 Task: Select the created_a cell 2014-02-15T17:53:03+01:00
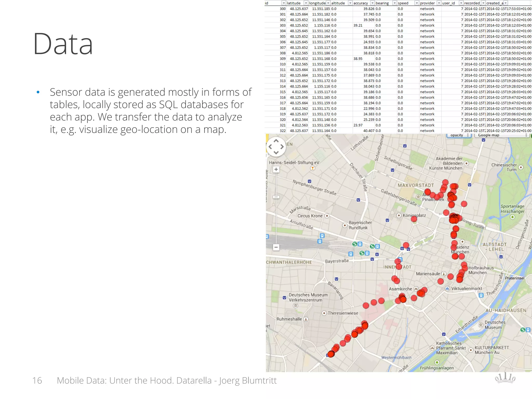coord(509,9)
